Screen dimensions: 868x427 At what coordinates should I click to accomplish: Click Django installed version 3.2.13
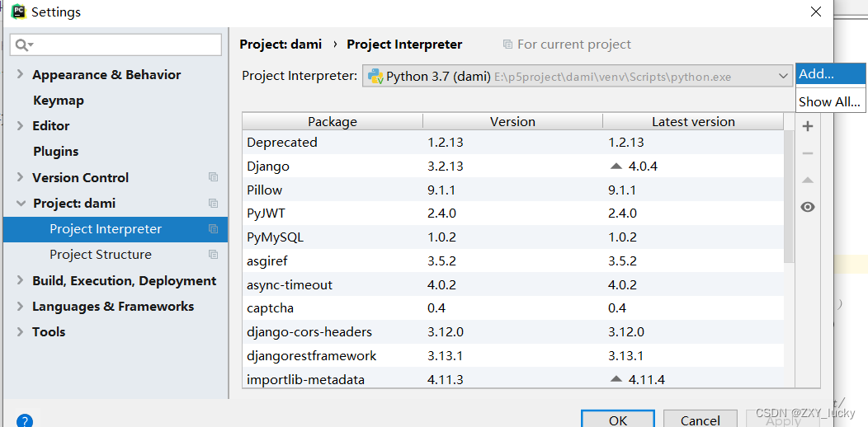point(445,166)
